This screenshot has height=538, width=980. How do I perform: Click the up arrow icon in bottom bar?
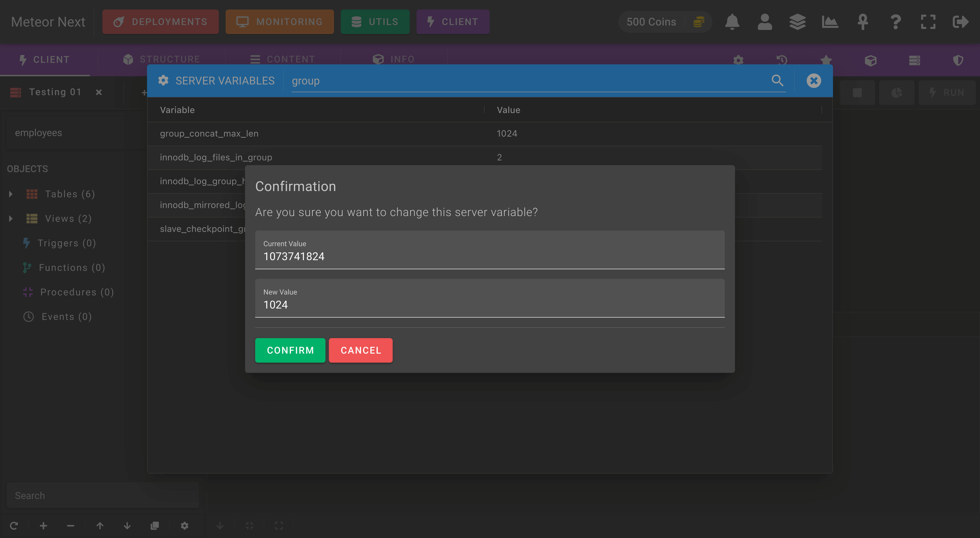pyautogui.click(x=100, y=526)
